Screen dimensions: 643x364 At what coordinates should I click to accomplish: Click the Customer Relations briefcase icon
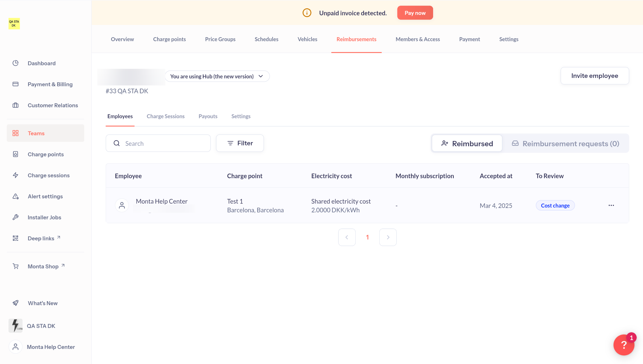pyautogui.click(x=16, y=105)
